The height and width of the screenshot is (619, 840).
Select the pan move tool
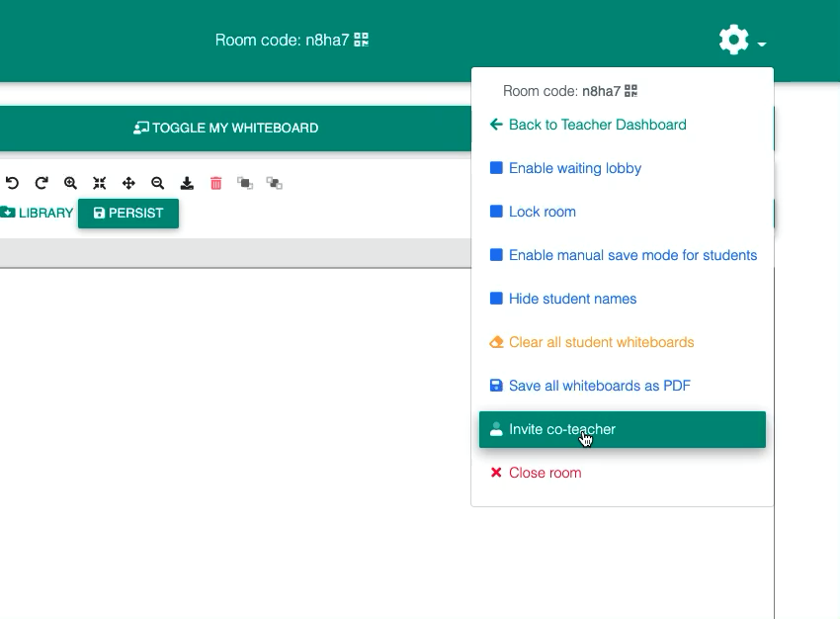pyautogui.click(x=128, y=183)
